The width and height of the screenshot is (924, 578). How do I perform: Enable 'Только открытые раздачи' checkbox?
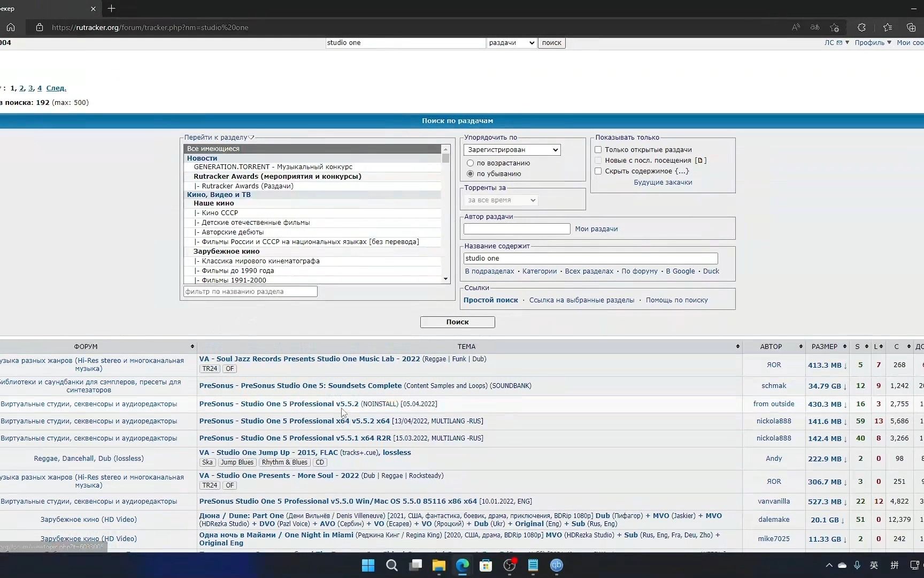click(x=598, y=150)
